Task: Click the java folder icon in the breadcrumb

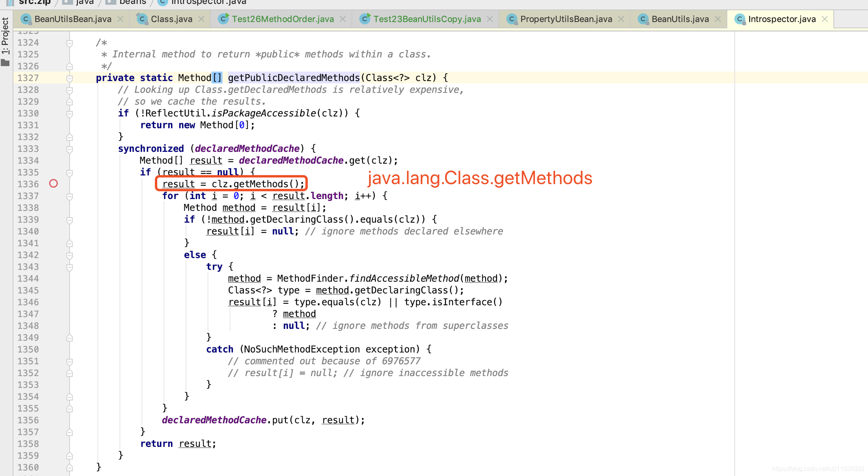Action: tap(65, 2)
